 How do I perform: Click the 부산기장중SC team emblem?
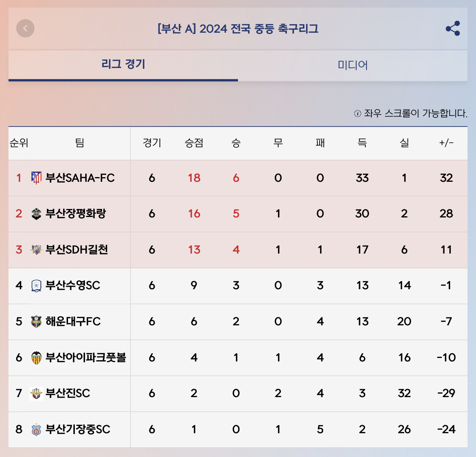37,430
